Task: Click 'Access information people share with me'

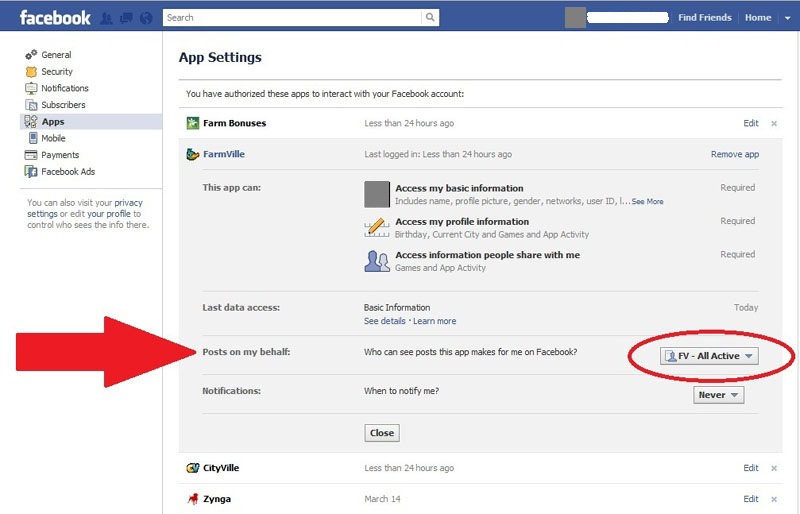Action: [488, 255]
